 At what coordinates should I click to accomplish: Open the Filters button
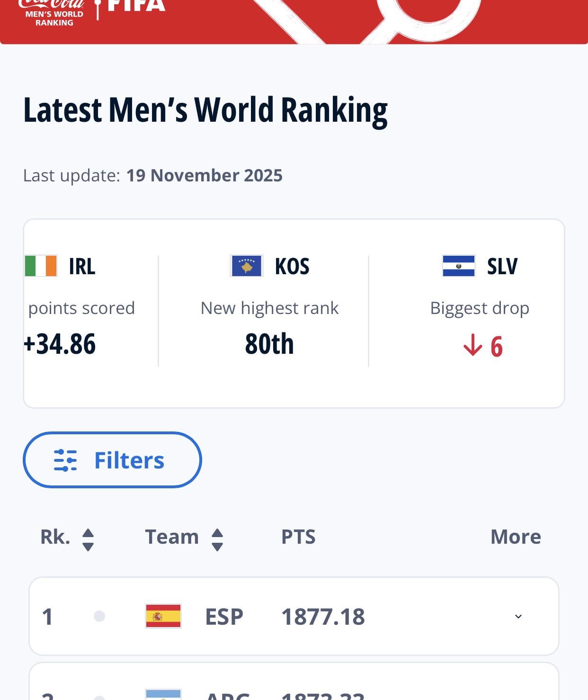point(112,460)
